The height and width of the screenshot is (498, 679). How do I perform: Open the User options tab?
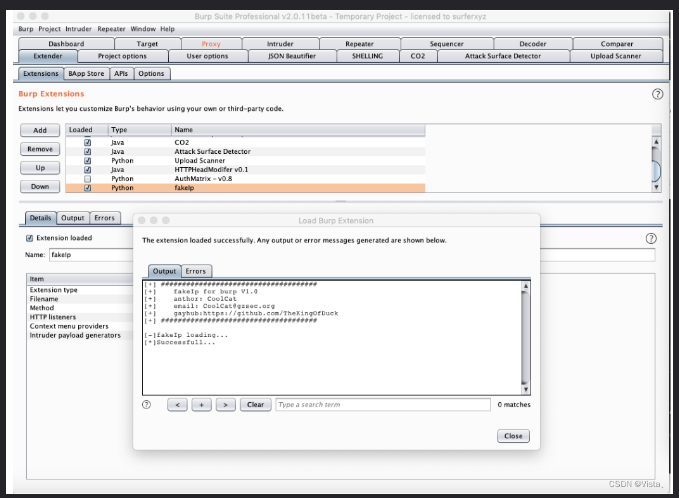point(207,56)
